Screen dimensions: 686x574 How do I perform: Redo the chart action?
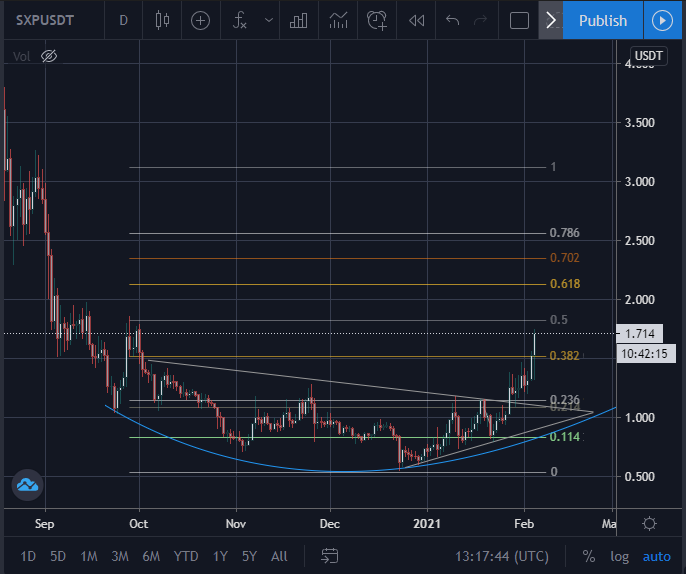click(x=480, y=21)
